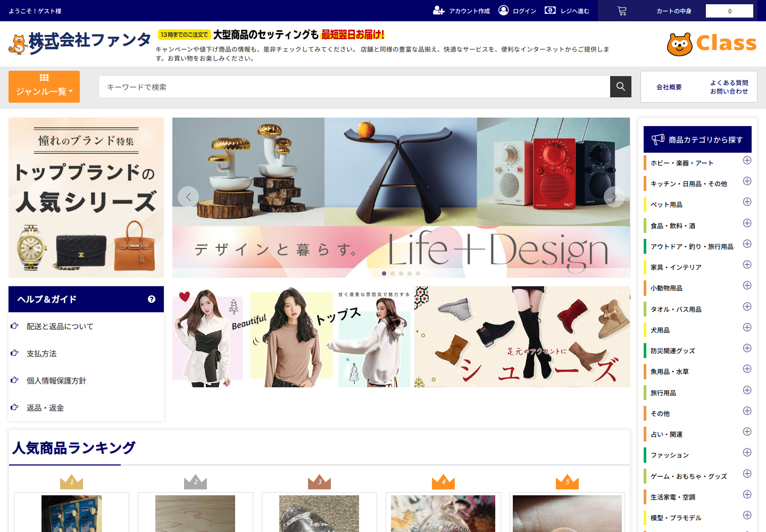Expand 家具・インテリア category

click(747, 264)
